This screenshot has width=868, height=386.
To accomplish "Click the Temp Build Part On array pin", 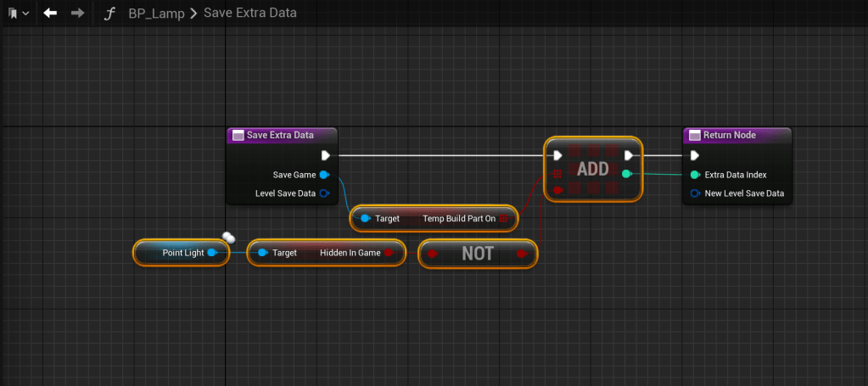I will pyautogui.click(x=503, y=219).
